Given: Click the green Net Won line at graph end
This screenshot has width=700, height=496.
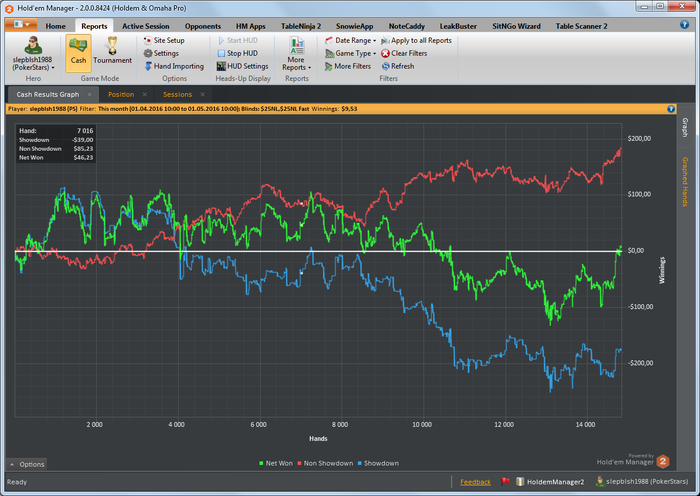Looking at the screenshot, I should pos(620,248).
